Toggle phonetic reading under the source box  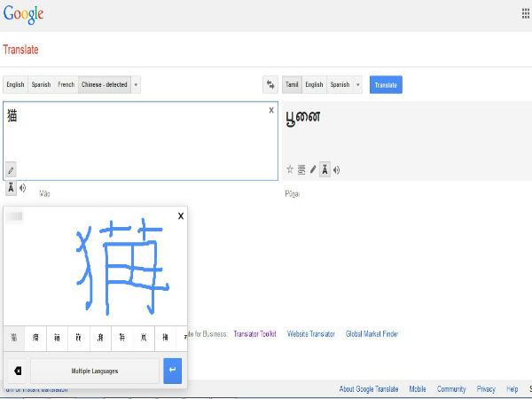click(x=11, y=188)
